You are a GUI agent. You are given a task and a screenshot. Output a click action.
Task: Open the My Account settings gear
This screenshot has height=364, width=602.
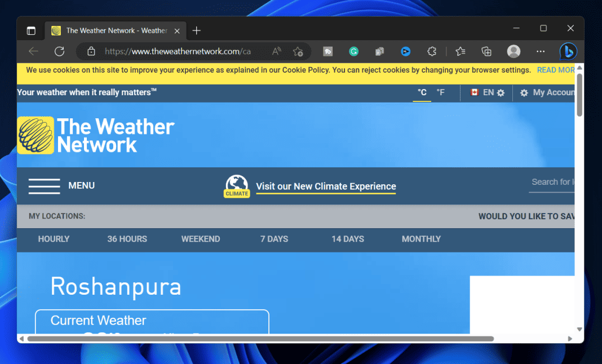524,92
